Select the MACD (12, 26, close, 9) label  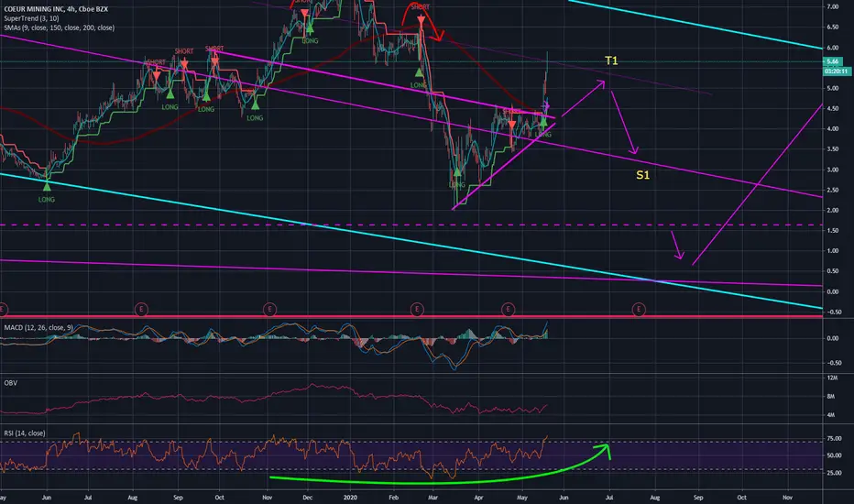tap(38, 327)
